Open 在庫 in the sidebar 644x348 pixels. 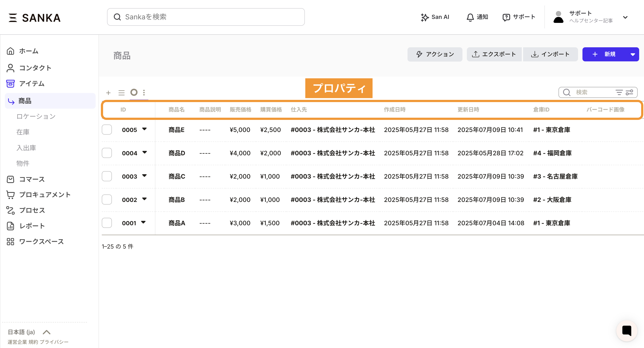(23, 132)
